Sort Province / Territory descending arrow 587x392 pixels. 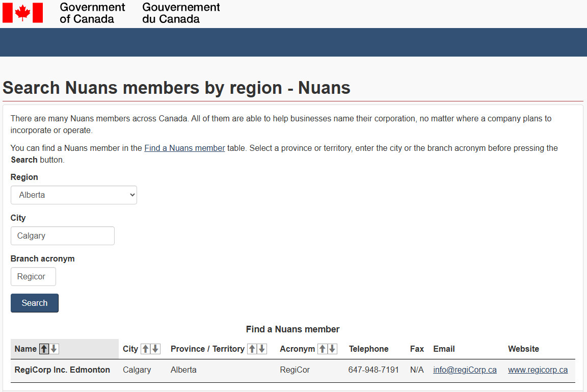click(x=262, y=349)
